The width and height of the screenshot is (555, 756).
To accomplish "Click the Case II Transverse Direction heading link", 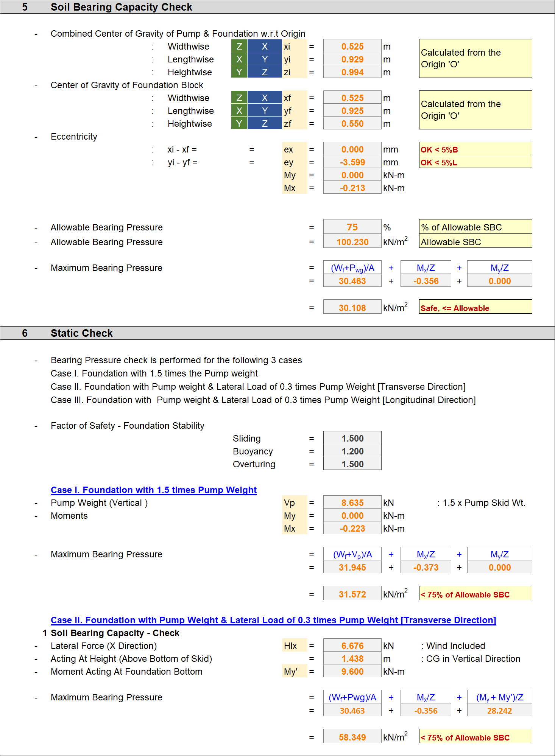I will point(273,620).
